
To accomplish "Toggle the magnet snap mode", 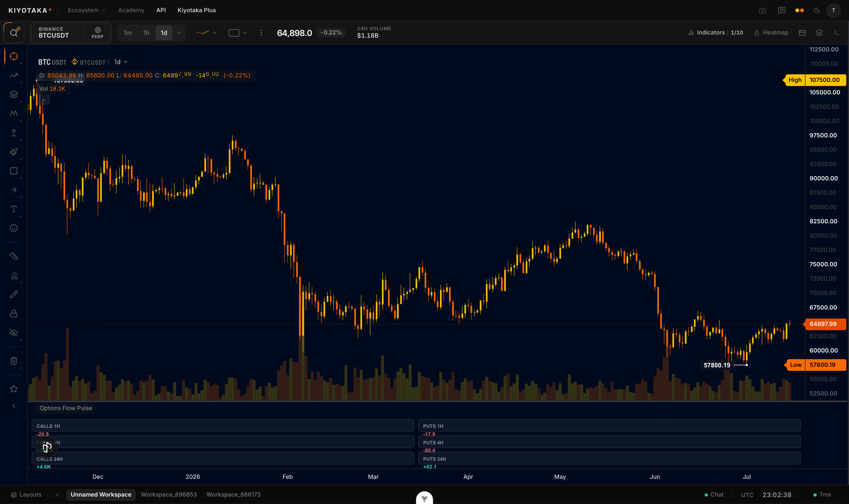I will (14, 276).
